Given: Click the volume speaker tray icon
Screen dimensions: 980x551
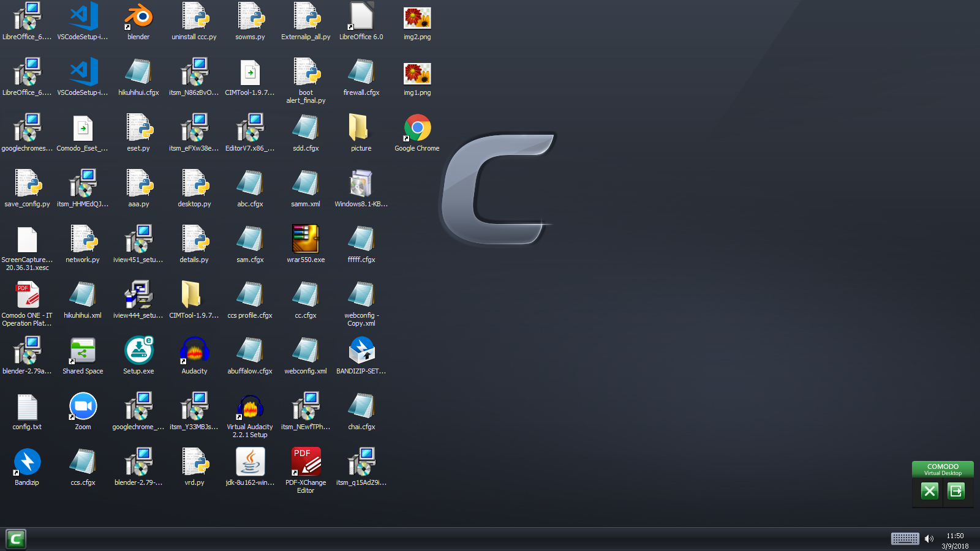Looking at the screenshot, I should 929,539.
